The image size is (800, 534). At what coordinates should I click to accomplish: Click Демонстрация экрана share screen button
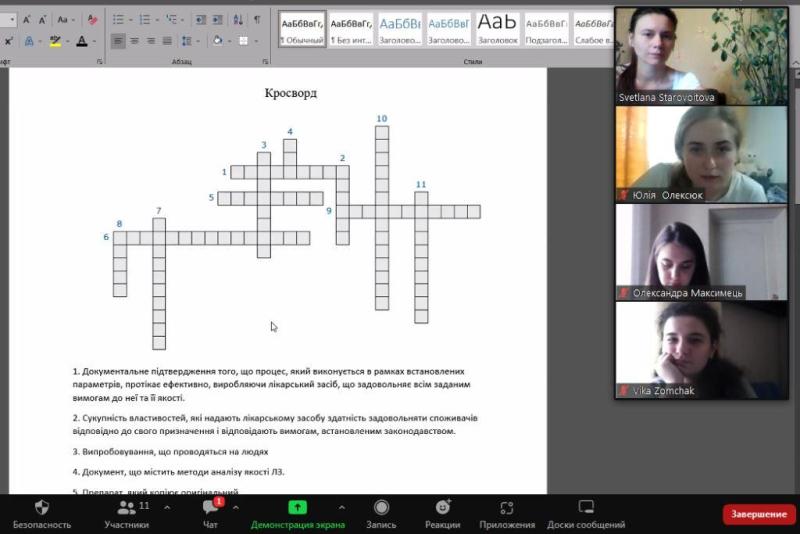(297, 514)
